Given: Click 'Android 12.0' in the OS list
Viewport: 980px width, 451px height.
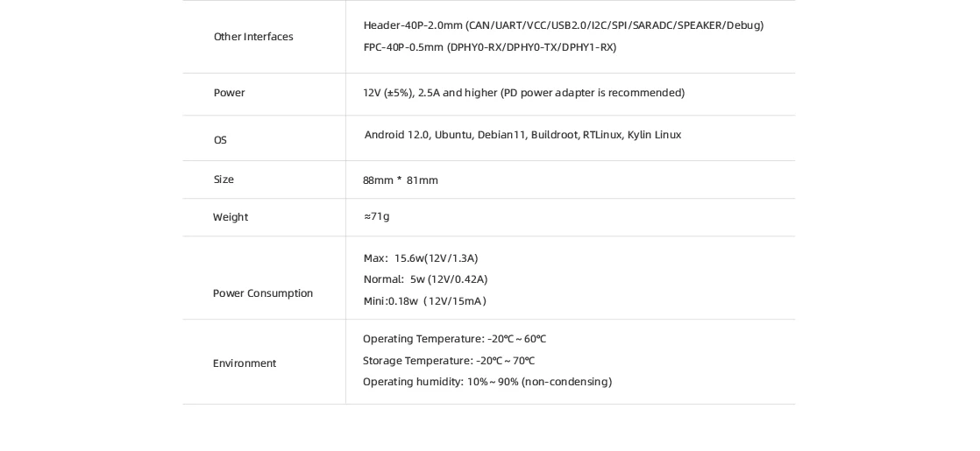Looking at the screenshot, I should (x=396, y=135).
